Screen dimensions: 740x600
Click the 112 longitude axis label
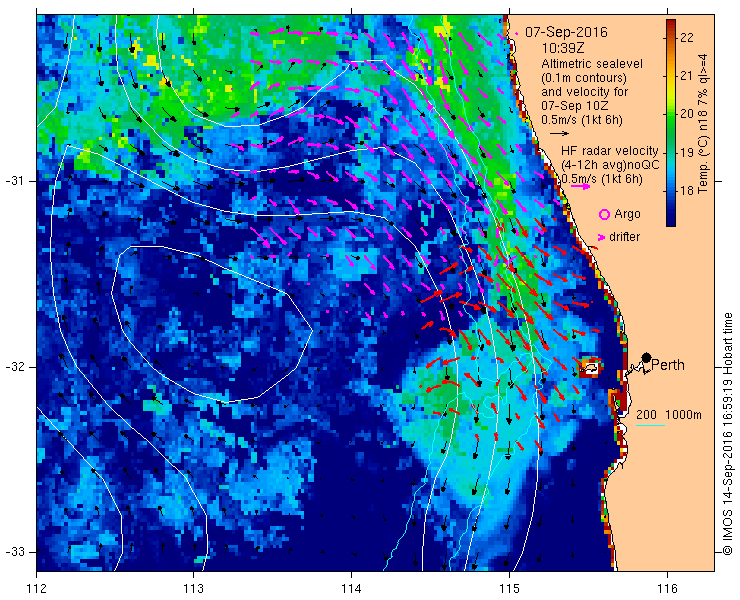pos(37,589)
